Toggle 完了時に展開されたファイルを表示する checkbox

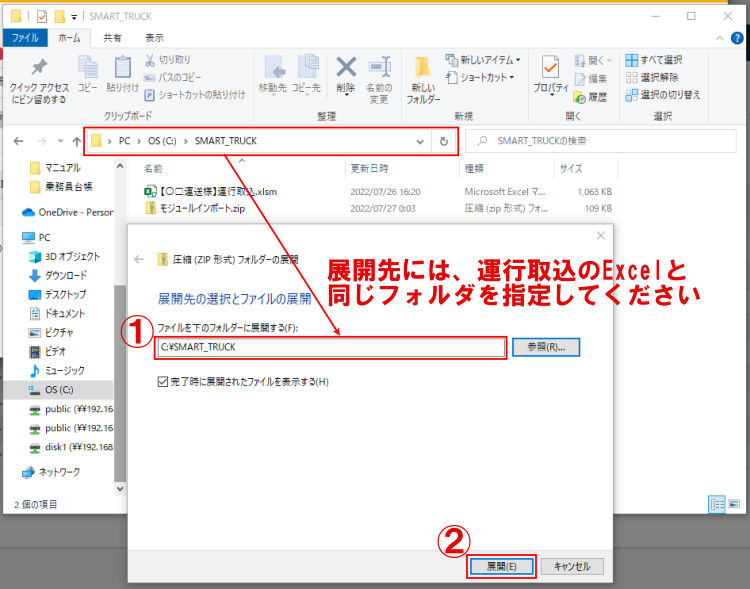pos(164,382)
